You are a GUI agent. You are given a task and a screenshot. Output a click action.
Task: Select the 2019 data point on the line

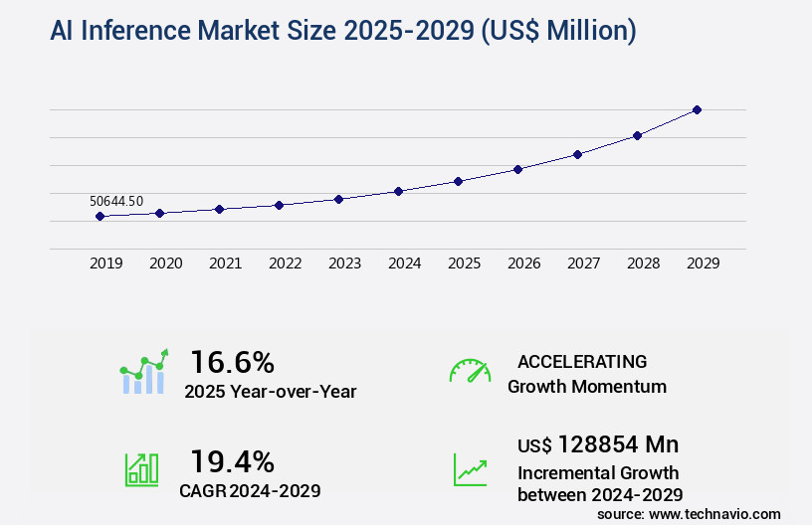101,216
